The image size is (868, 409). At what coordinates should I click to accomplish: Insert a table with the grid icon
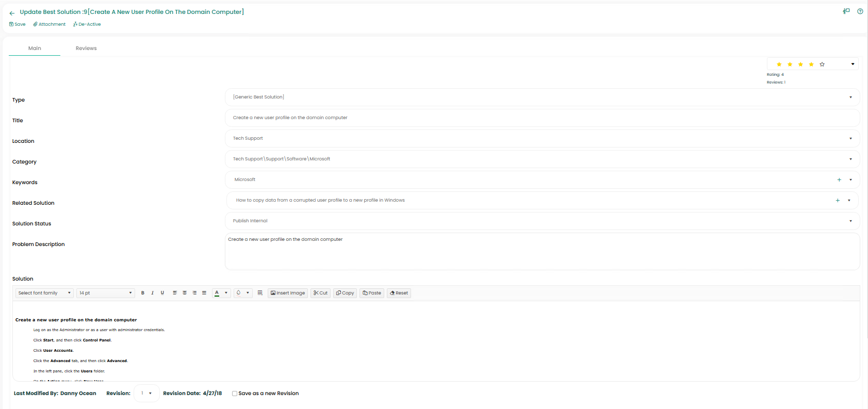click(x=260, y=293)
